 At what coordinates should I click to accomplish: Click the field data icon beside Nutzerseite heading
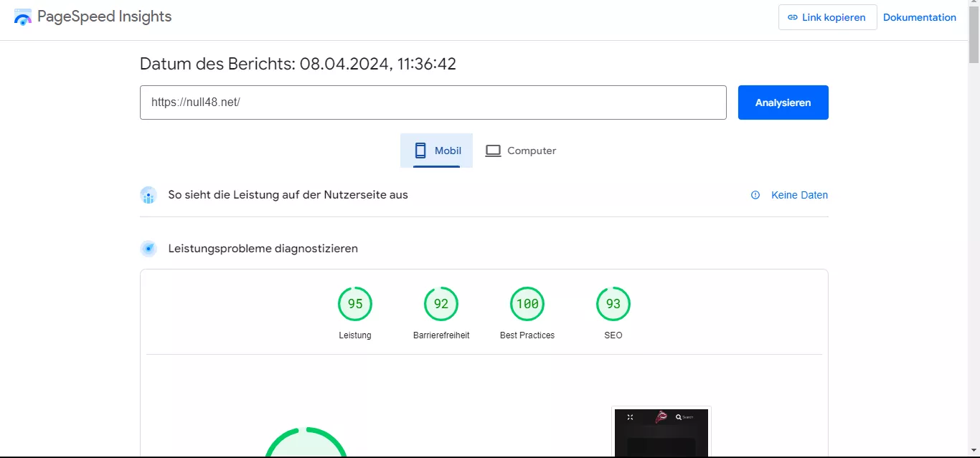[149, 195]
